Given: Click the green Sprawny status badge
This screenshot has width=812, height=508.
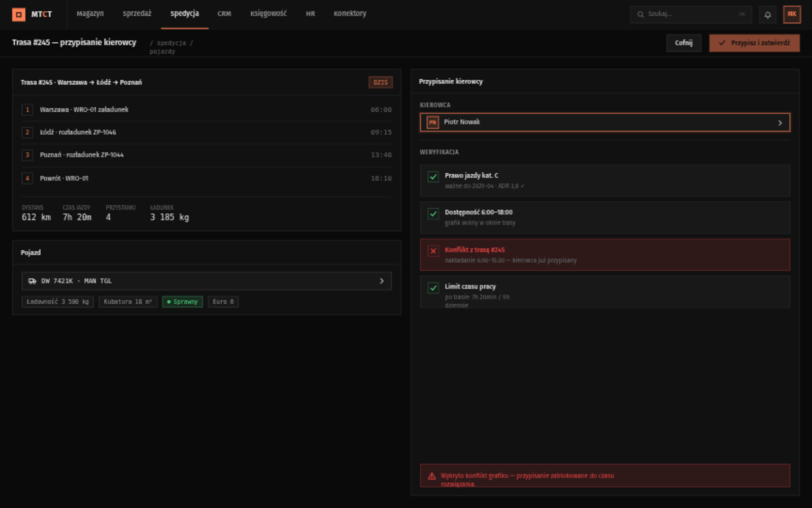Looking at the screenshot, I should pyautogui.click(x=182, y=302).
